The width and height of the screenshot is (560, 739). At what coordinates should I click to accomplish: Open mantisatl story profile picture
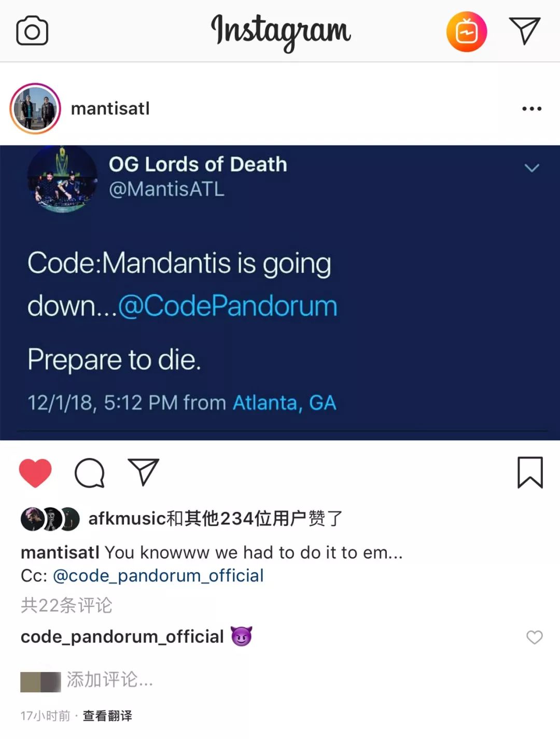click(35, 108)
